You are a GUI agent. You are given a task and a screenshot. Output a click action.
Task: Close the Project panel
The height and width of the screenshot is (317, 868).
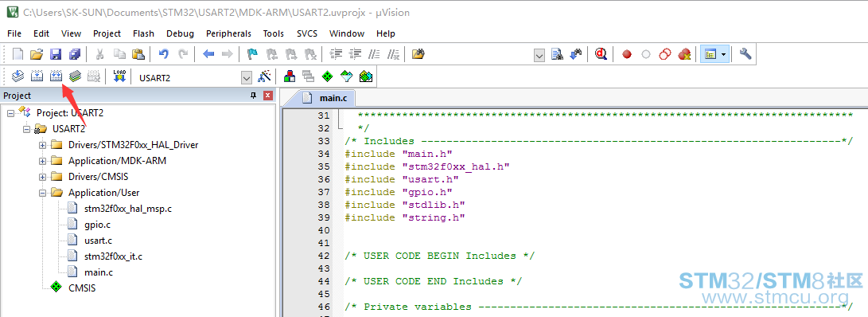(268, 96)
